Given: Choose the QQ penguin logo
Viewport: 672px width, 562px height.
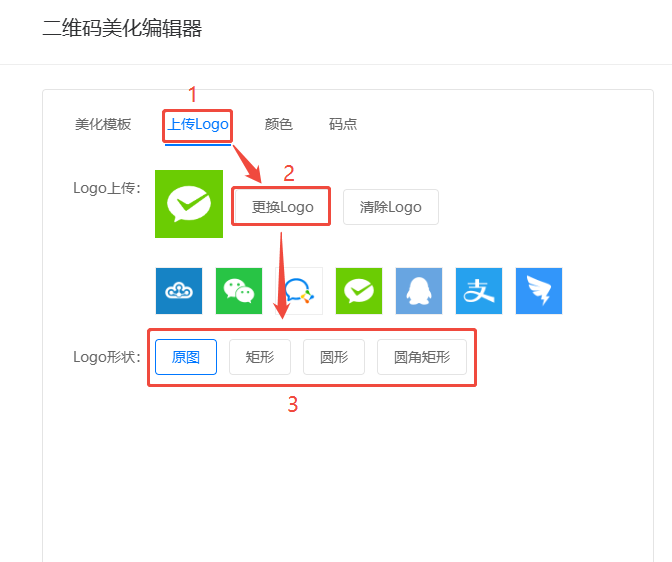Looking at the screenshot, I should coord(419,291).
